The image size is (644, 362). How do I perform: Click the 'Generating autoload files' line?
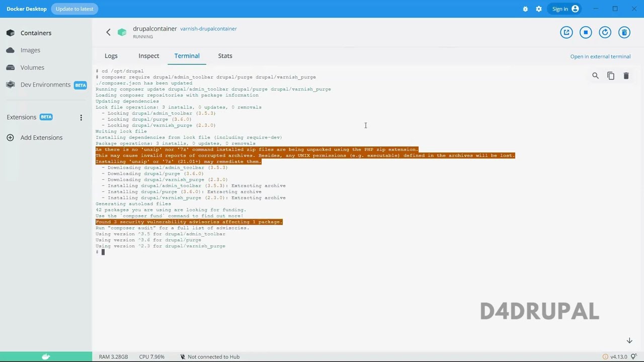pyautogui.click(x=133, y=204)
